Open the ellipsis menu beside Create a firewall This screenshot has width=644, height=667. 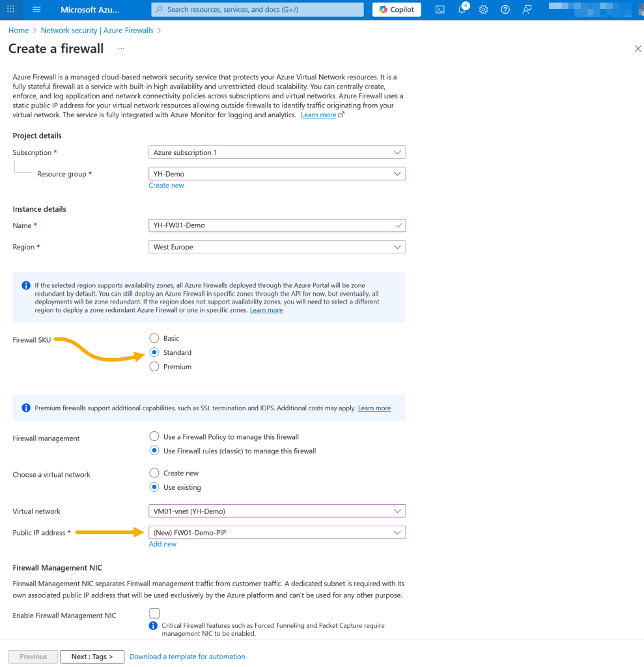coord(121,48)
